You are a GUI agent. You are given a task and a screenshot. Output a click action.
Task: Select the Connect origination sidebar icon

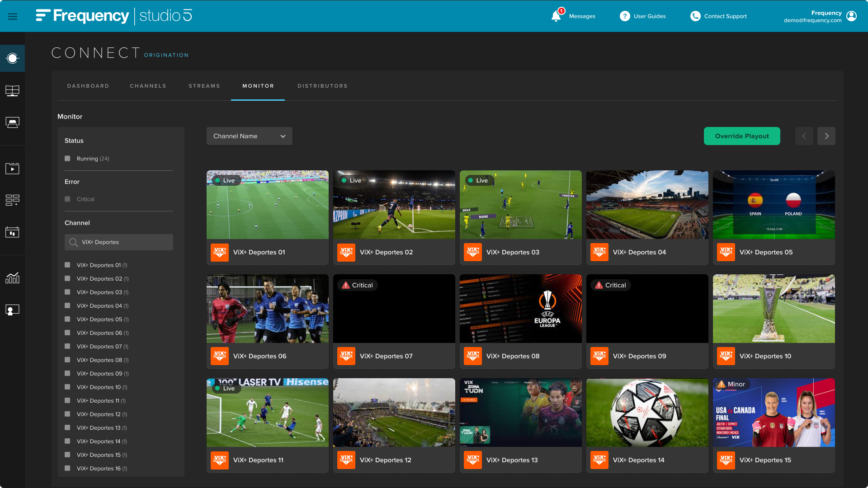click(x=12, y=58)
